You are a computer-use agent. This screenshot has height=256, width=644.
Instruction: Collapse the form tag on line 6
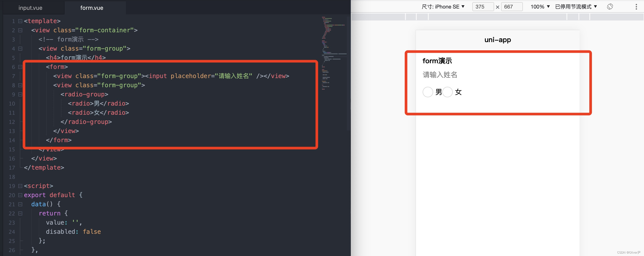point(20,67)
